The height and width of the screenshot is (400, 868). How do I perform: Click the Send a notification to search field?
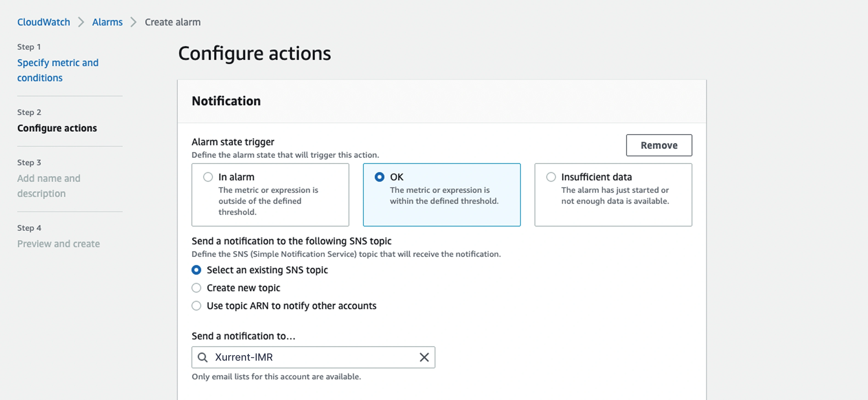tap(313, 357)
